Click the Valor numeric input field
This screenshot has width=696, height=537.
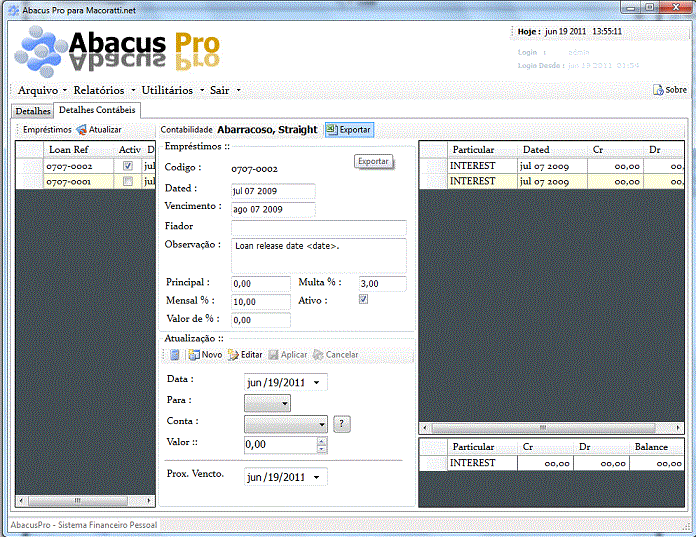(281, 445)
